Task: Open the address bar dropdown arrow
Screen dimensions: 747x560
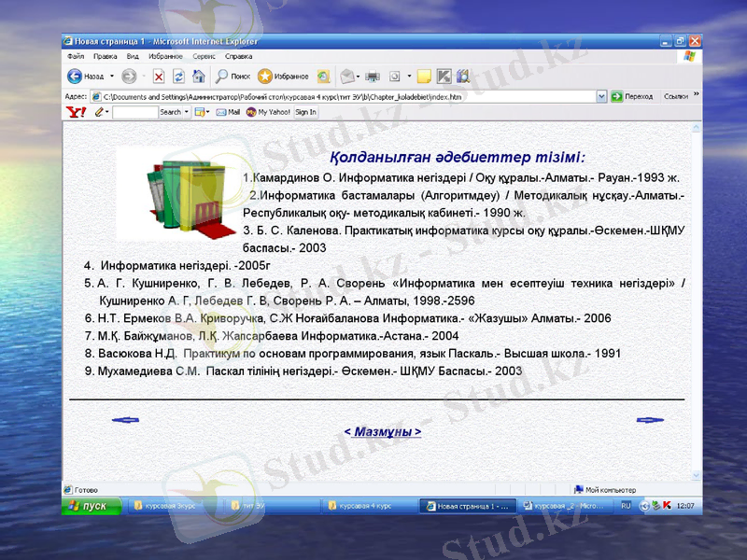Action: tap(602, 95)
